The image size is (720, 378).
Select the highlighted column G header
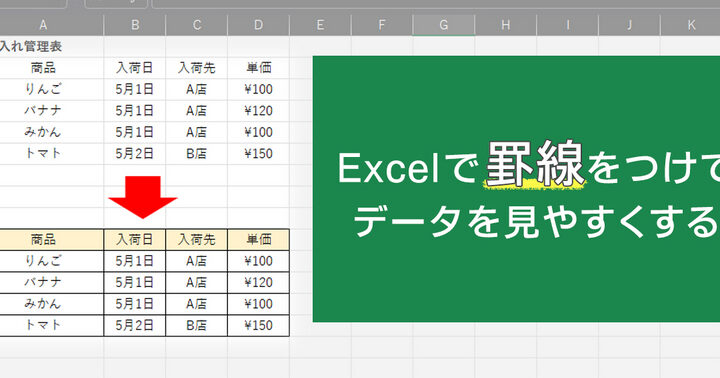(x=444, y=25)
